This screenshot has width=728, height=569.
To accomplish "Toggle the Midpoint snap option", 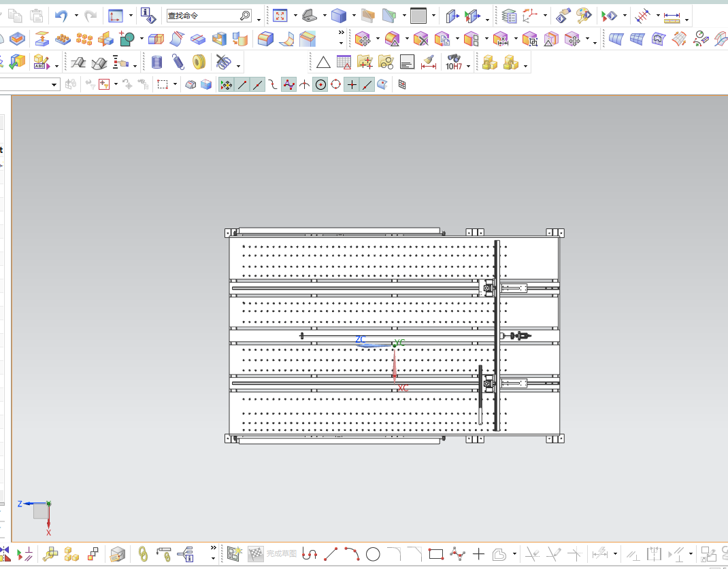I will click(x=258, y=84).
